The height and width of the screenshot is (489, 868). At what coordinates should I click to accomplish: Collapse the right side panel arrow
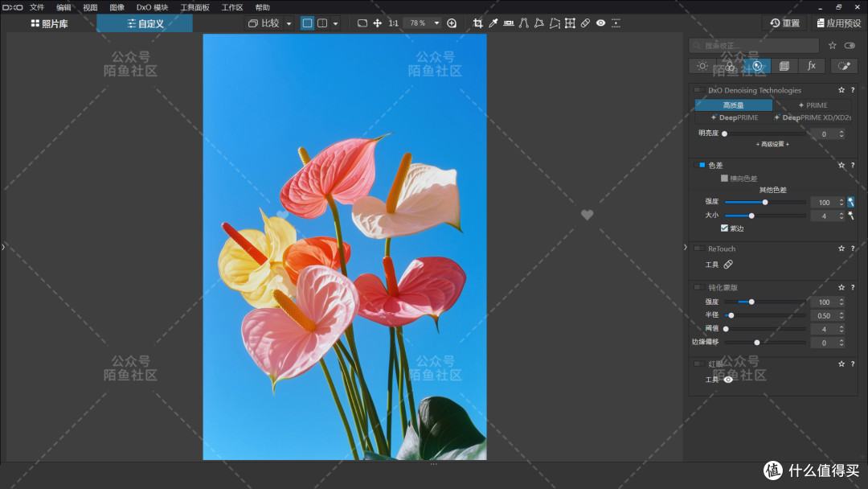[686, 248]
